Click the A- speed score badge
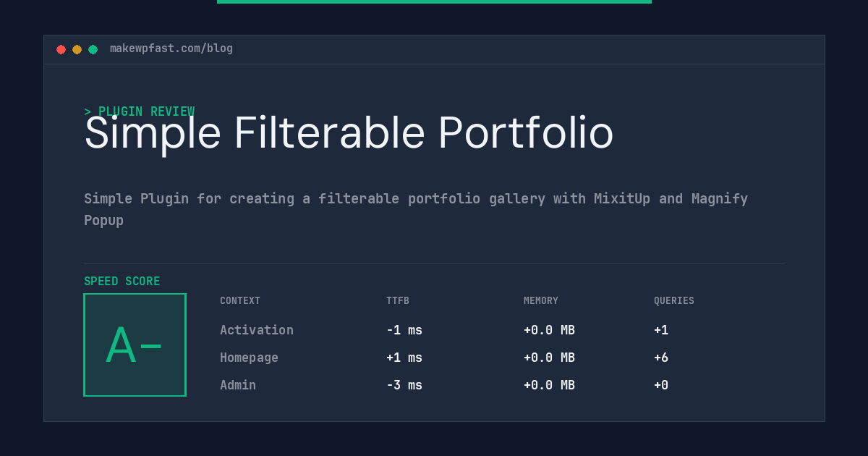 pyautogui.click(x=135, y=345)
